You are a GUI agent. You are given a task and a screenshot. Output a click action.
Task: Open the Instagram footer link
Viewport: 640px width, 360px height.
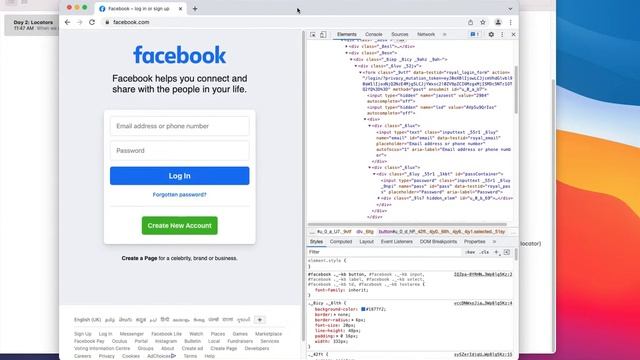(x=166, y=341)
